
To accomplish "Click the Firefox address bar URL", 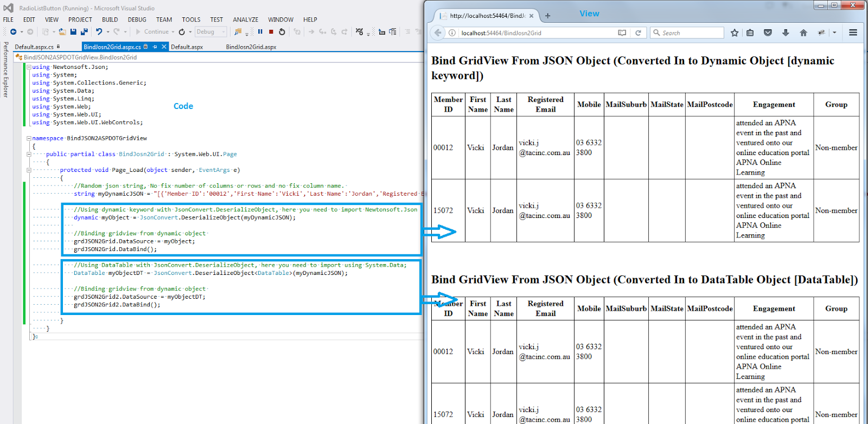I will tap(501, 33).
